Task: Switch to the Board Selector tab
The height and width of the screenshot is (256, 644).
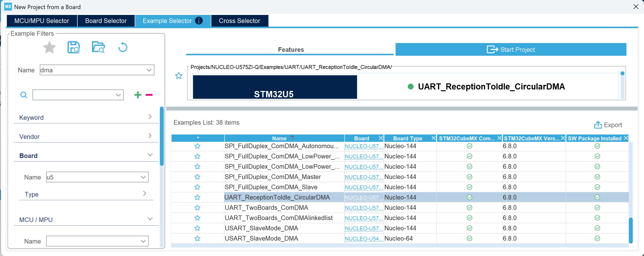Action: (106, 21)
